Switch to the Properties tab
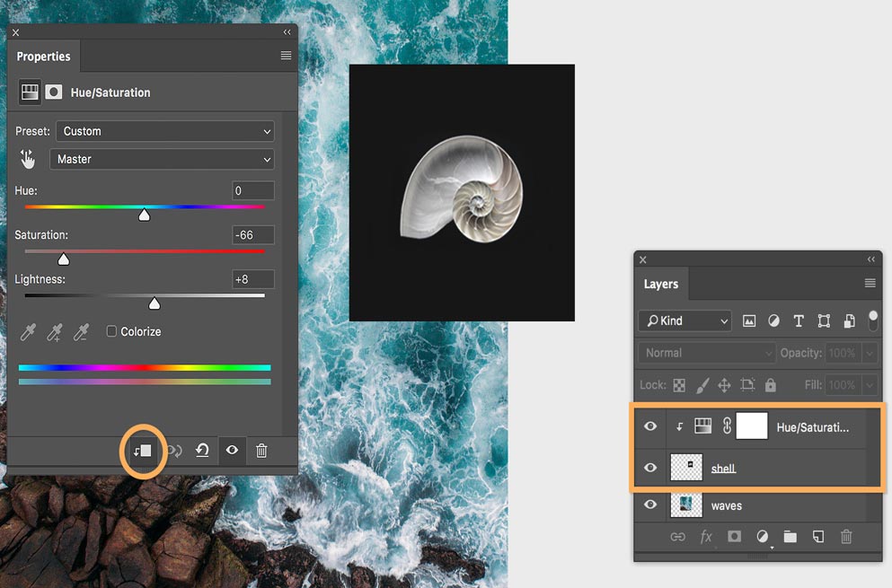 (x=43, y=57)
